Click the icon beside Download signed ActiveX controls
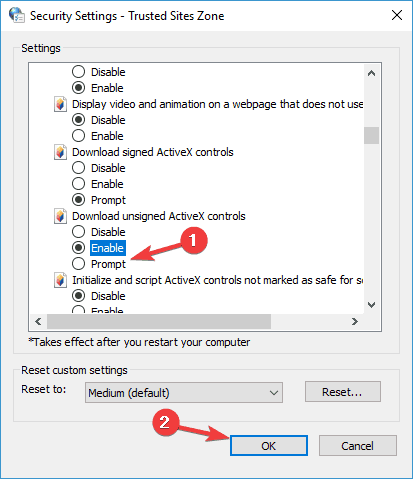The width and height of the screenshot is (413, 479). pos(60,152)
